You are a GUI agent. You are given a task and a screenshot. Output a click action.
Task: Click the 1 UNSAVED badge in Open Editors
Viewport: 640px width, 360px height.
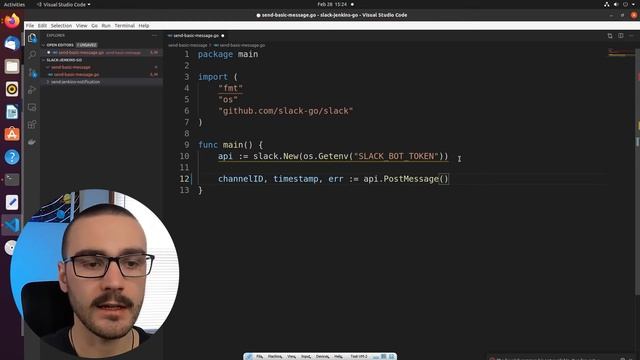coord(87,45)
